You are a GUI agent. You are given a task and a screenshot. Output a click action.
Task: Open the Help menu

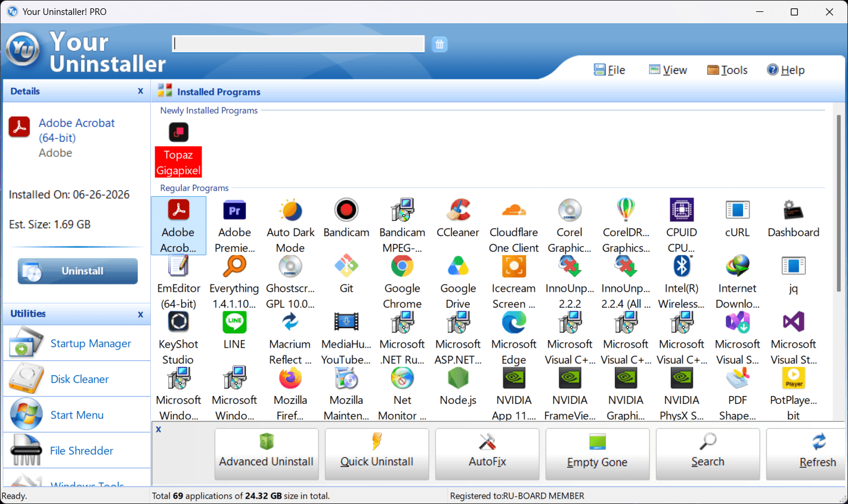(786, 70)
